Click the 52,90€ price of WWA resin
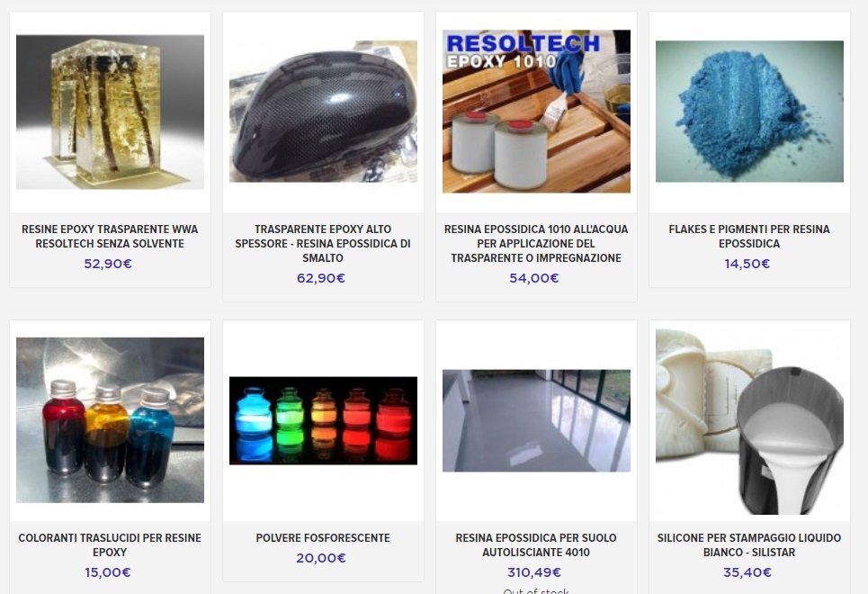This screenshot has height=594, width=868. 108,264
